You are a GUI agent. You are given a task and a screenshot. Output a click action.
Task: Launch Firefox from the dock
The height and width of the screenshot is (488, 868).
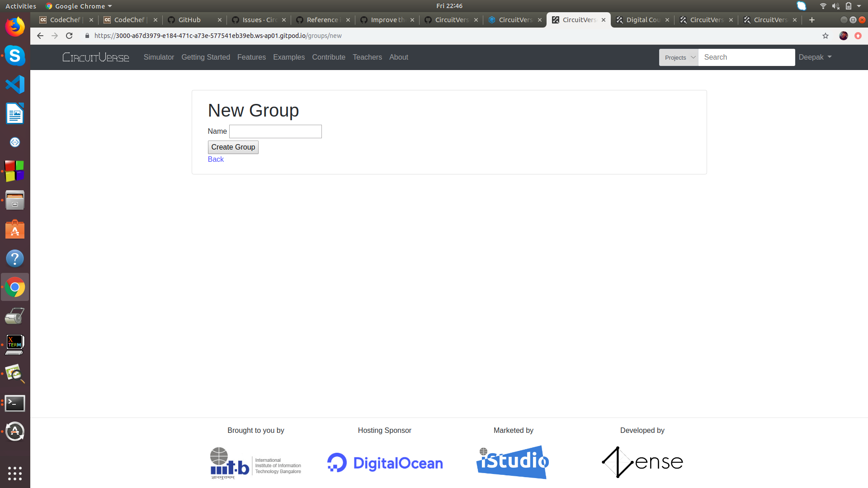pos(15,26)
